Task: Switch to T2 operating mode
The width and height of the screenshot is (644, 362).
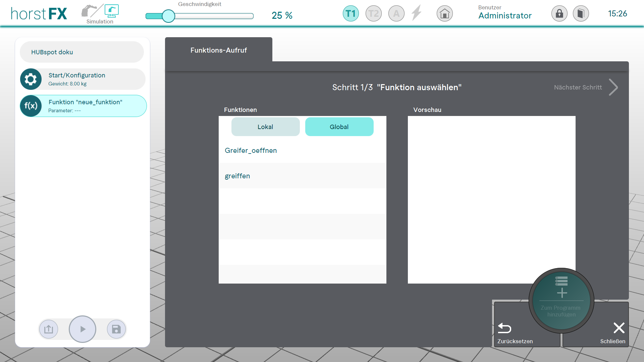Action: tap(373, 14)
